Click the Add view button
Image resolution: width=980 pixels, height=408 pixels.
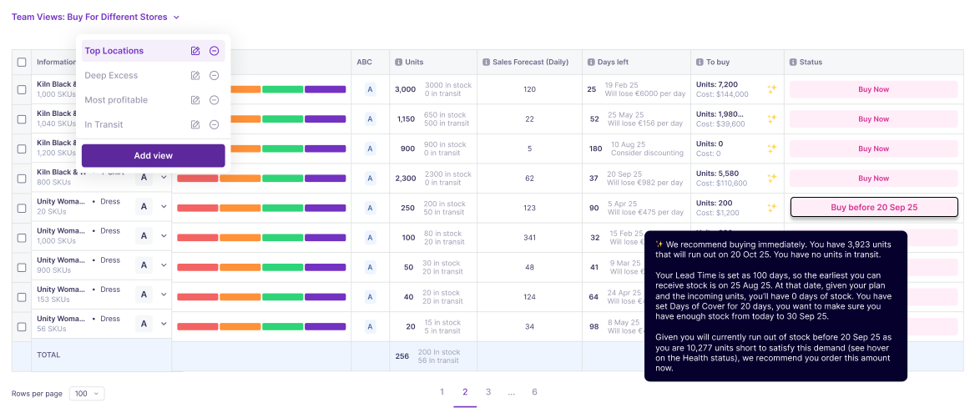[153, 155]
